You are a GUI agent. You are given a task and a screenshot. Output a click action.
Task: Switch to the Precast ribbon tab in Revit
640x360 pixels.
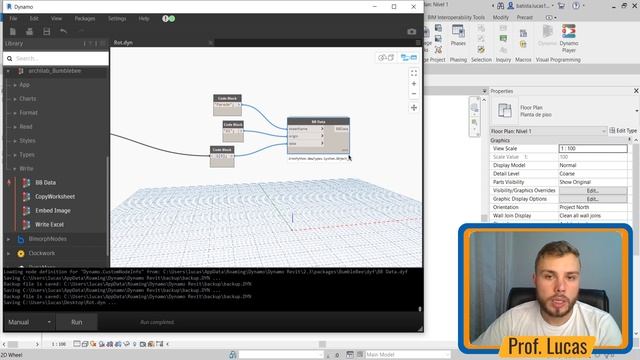click(524, 18)
